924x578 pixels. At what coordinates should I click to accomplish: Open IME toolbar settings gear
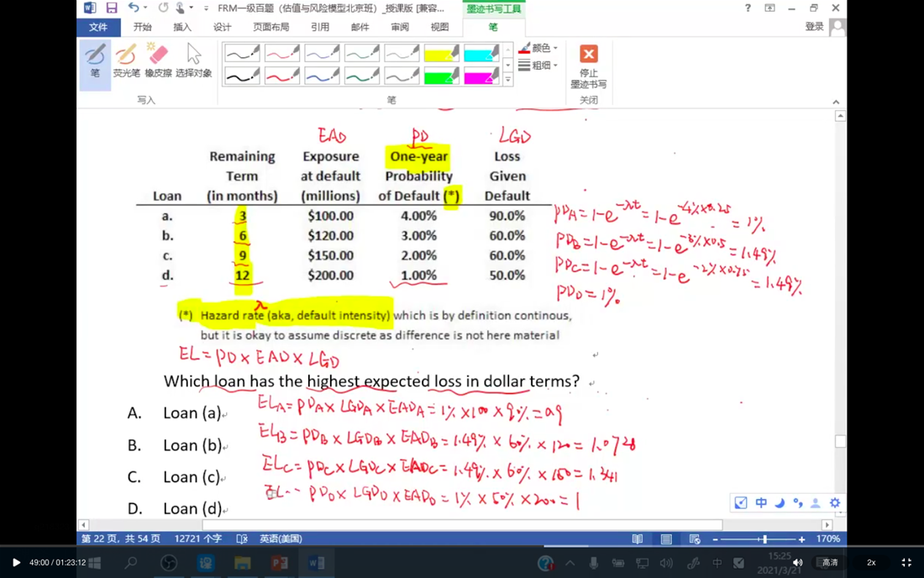[x=835, y=502]
